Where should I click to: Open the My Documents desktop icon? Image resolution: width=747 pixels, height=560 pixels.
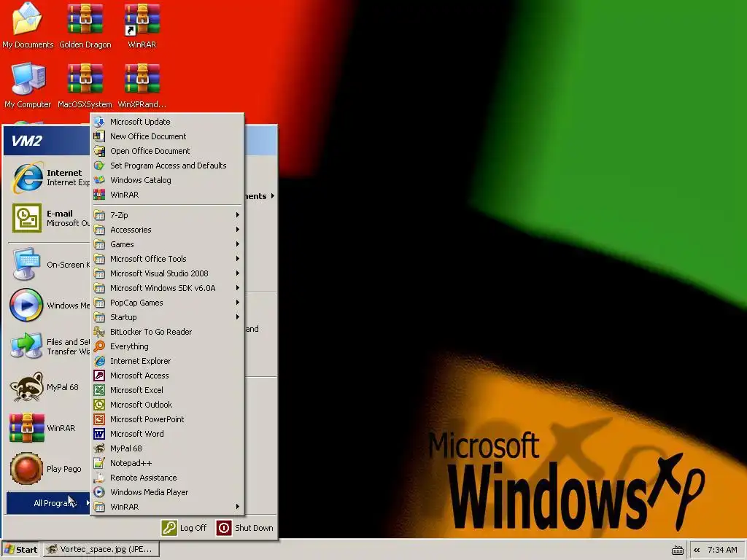point(28,26)
